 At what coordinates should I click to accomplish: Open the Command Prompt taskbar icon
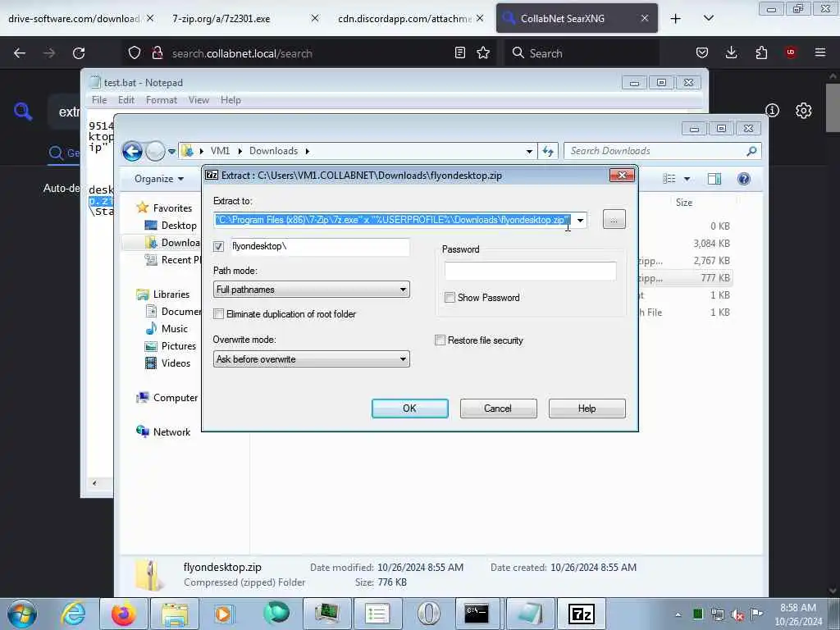[477, 614]
